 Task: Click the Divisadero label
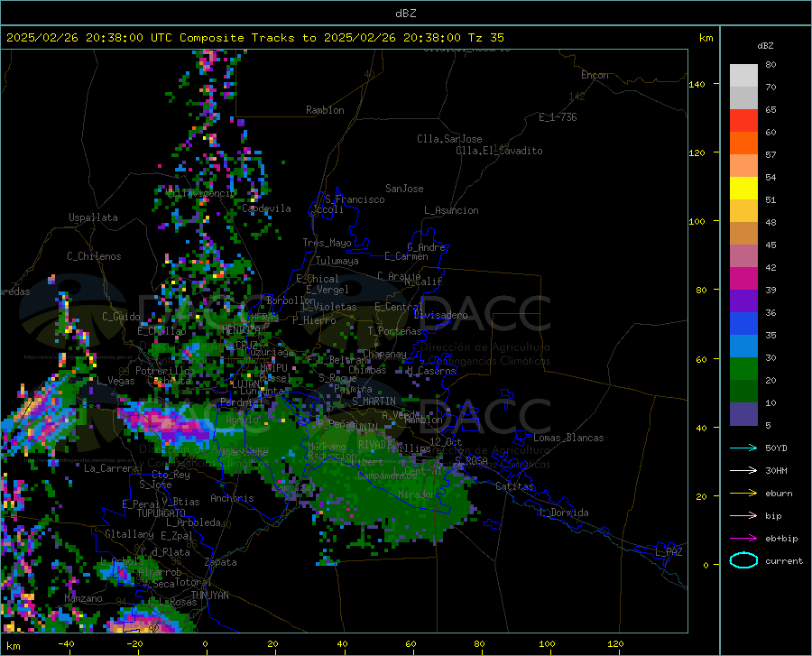(x=440, y=315)
